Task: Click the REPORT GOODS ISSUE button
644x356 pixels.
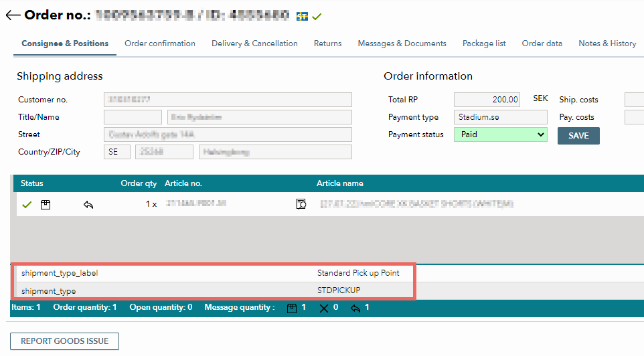Action: (x=64, y=341)
